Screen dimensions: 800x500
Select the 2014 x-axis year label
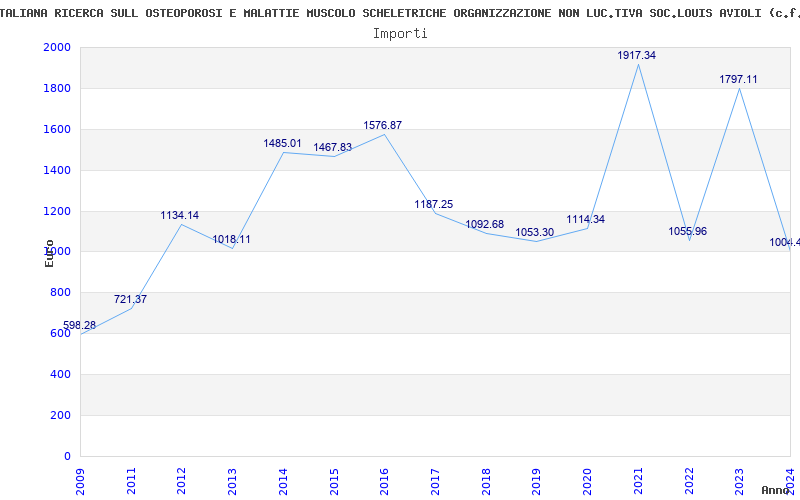point(283,478)
